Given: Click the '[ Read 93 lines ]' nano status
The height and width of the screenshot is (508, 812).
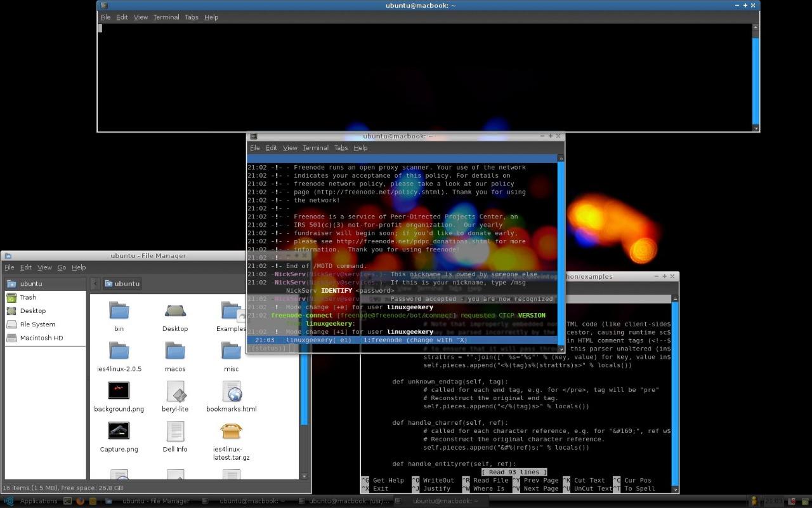Looking at the screenshot, I should click(514, 472).
